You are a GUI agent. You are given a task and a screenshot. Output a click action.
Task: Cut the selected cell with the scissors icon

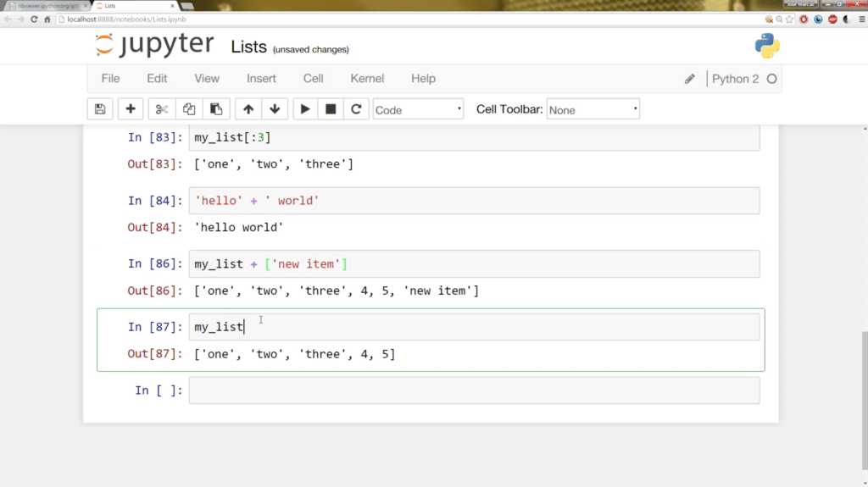(x=162, y=109)
